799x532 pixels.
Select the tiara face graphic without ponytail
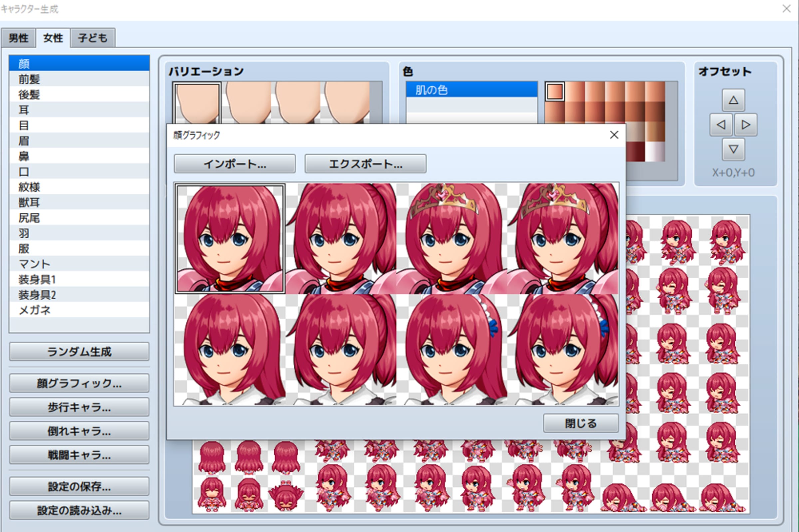(x=451, y=238)
